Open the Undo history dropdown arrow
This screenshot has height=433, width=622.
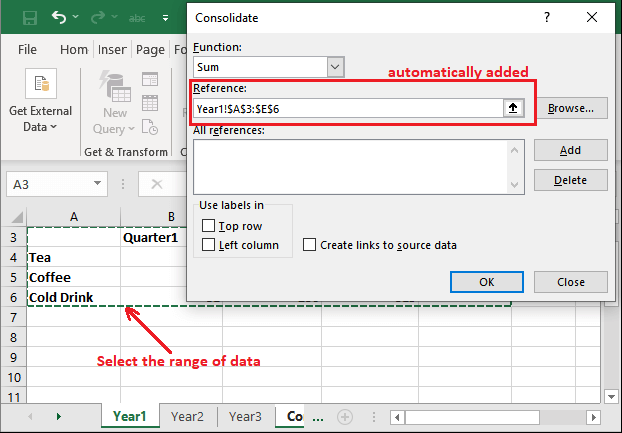(x=75, y=17)
